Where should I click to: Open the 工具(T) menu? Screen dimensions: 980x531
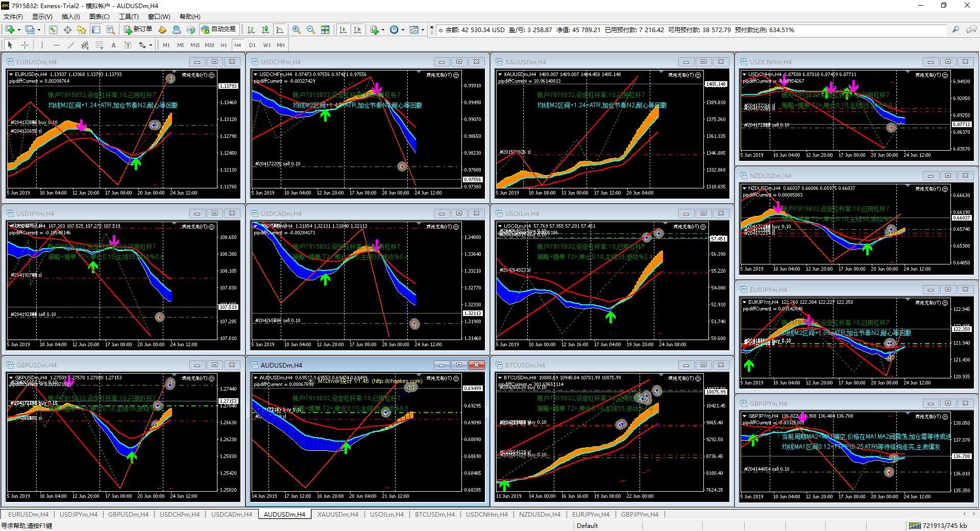129,17
